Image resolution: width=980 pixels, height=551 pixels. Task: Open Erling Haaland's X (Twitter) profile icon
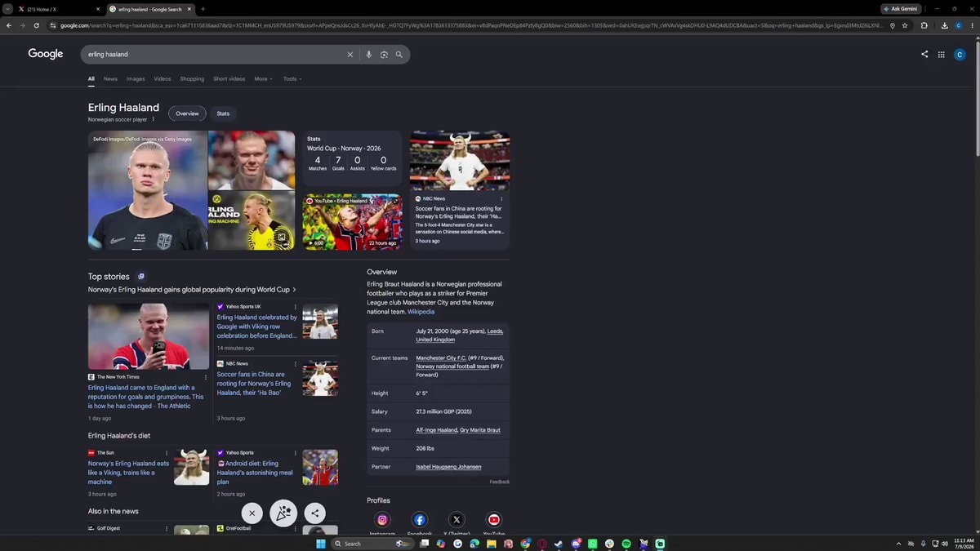click(457, 520)
